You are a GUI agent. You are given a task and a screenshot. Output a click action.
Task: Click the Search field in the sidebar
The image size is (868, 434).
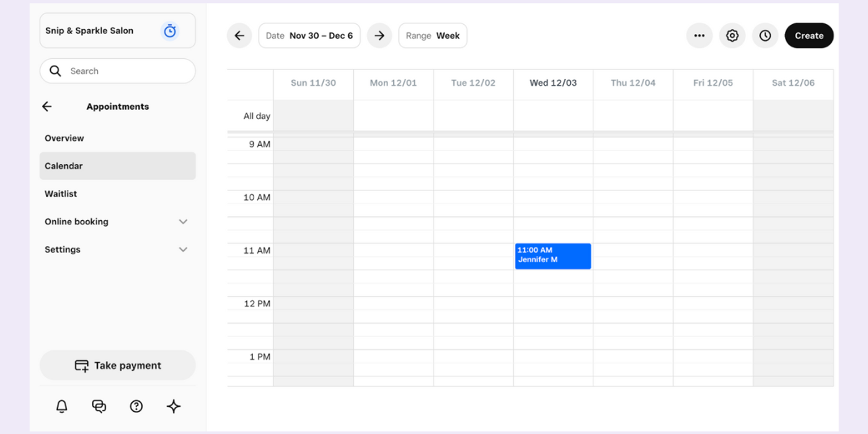(x=117, y=71)
